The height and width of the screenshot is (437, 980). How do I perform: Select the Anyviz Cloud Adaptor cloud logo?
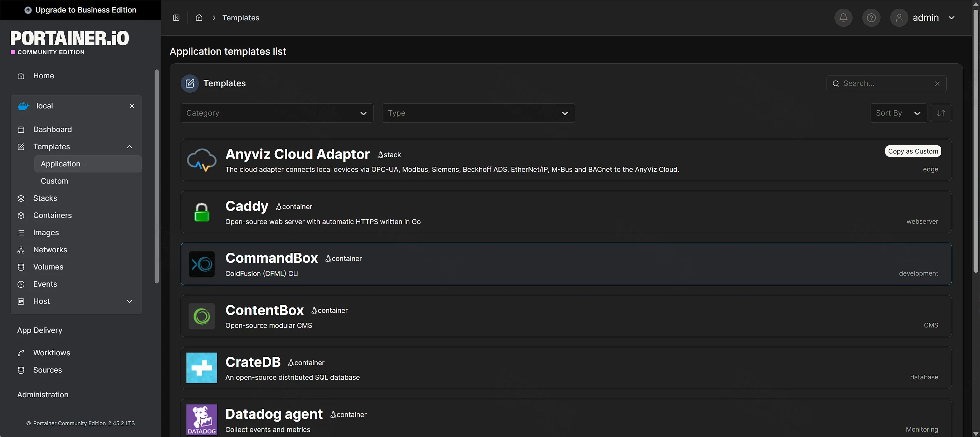(202, 160)
